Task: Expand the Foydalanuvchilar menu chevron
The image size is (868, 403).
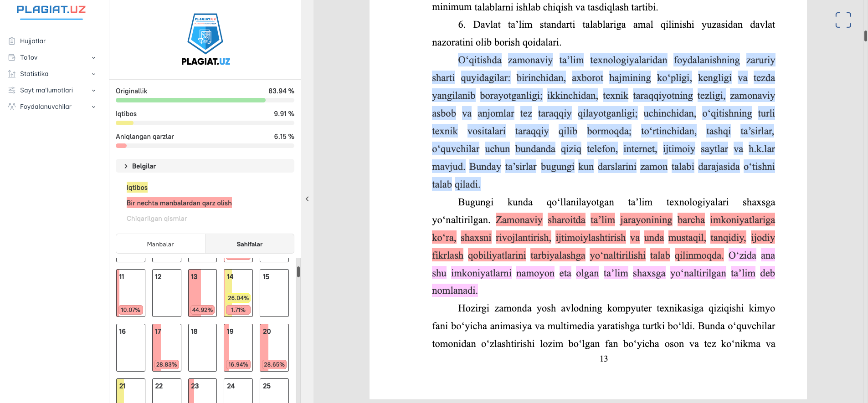Action: tap(93, 107)
